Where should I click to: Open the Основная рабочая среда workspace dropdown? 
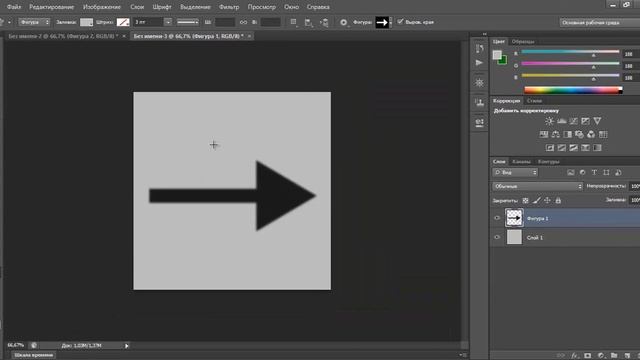tap(600, 22)
